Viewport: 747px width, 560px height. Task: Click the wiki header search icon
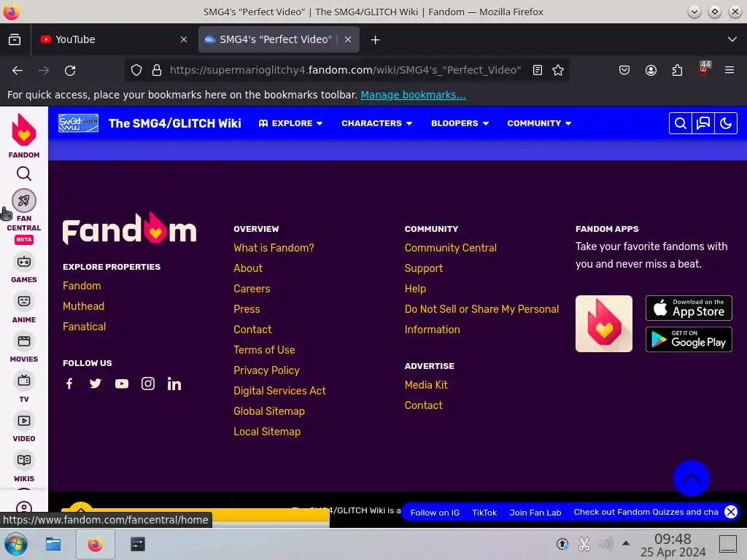click(681, 123)
